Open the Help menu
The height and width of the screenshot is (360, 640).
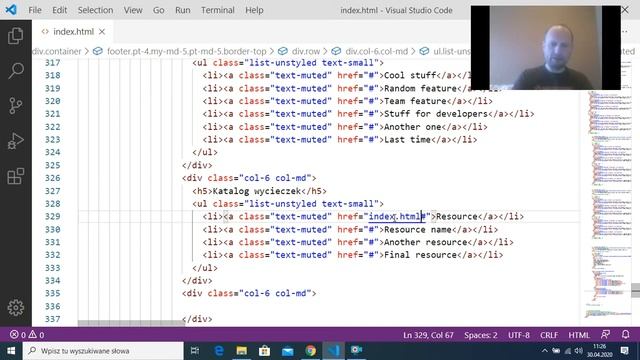(x=254, y=10)
